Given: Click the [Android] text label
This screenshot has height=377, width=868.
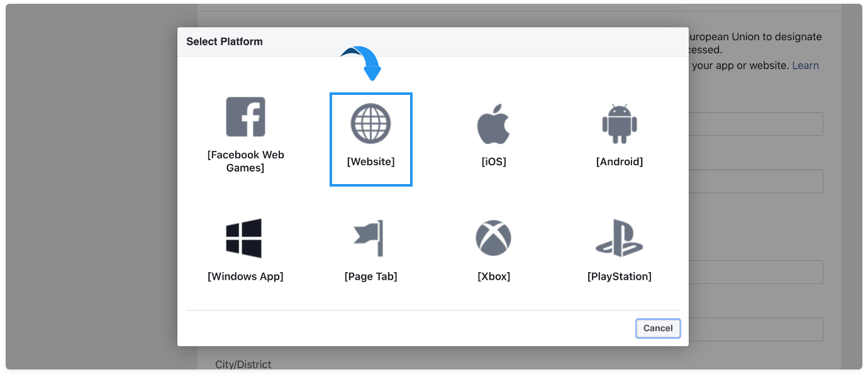Looking at the screenshot, I should point(620,161).
